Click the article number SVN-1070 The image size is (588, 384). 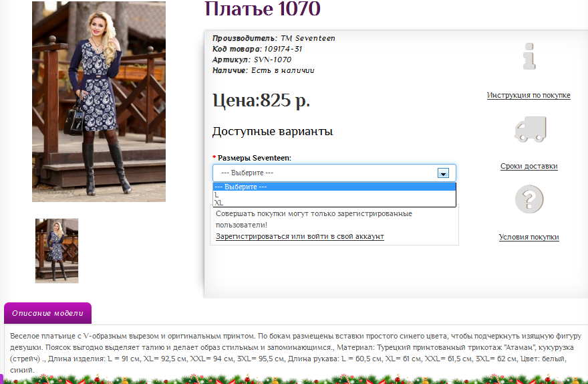[x=272, y=60]
